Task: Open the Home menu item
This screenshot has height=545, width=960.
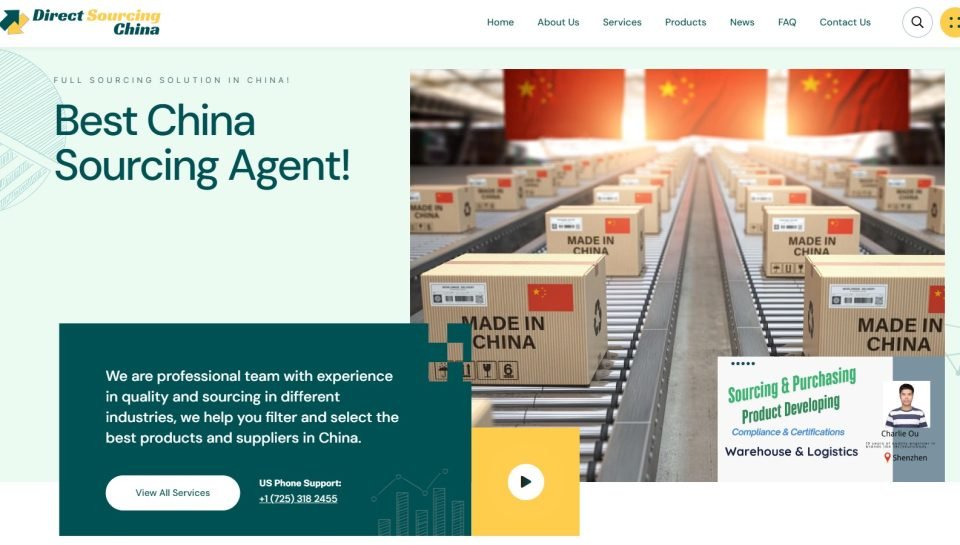Action: click(500, 22)
